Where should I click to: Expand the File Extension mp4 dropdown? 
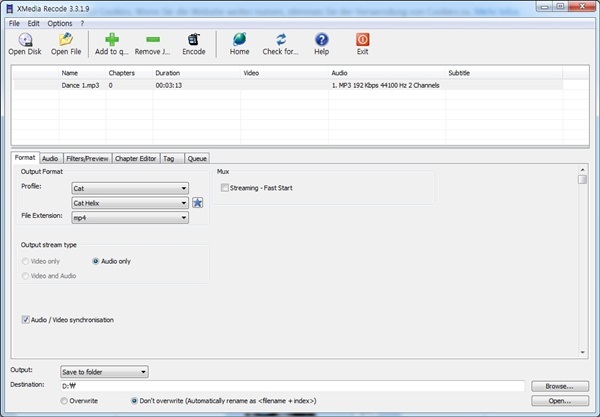tap(130, 218)
